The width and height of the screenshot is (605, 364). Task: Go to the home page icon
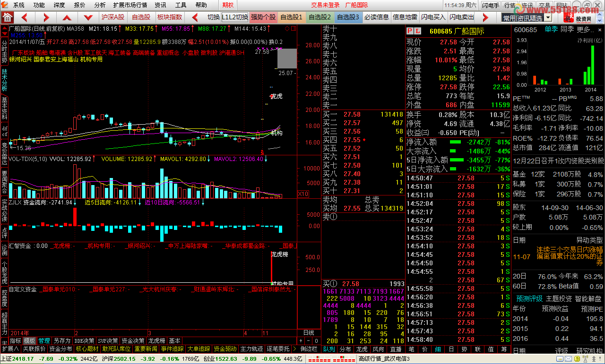(x=7, y=17)
